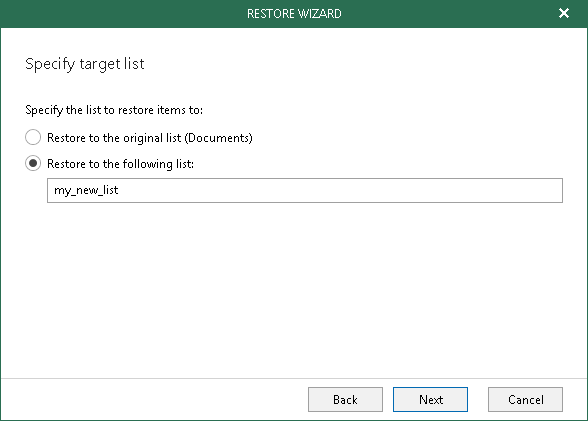588x421 pixels.
Task: Click the RESTORE WIZARD title bar text
Action: (x=294, y=14)
